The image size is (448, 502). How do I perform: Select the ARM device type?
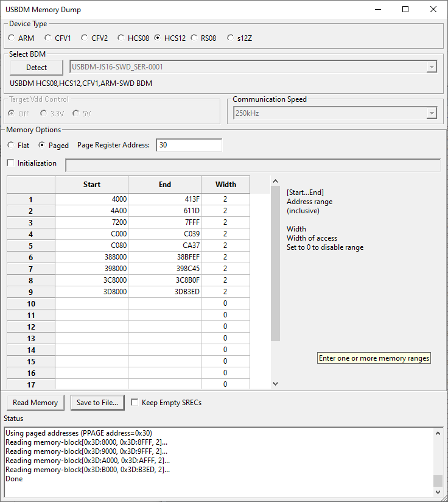pyautogui.click(x=21, y=38)
